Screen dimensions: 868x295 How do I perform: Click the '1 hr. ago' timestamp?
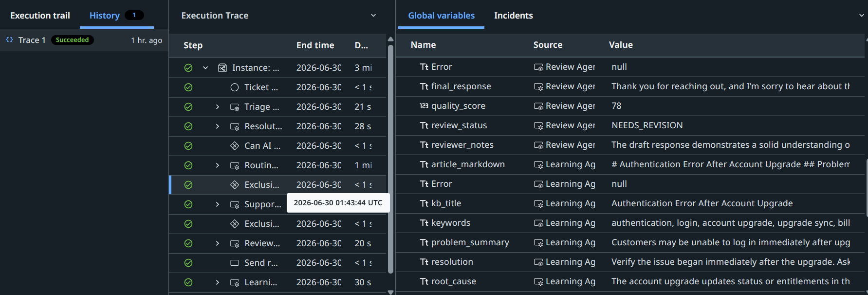pos(147,40)
